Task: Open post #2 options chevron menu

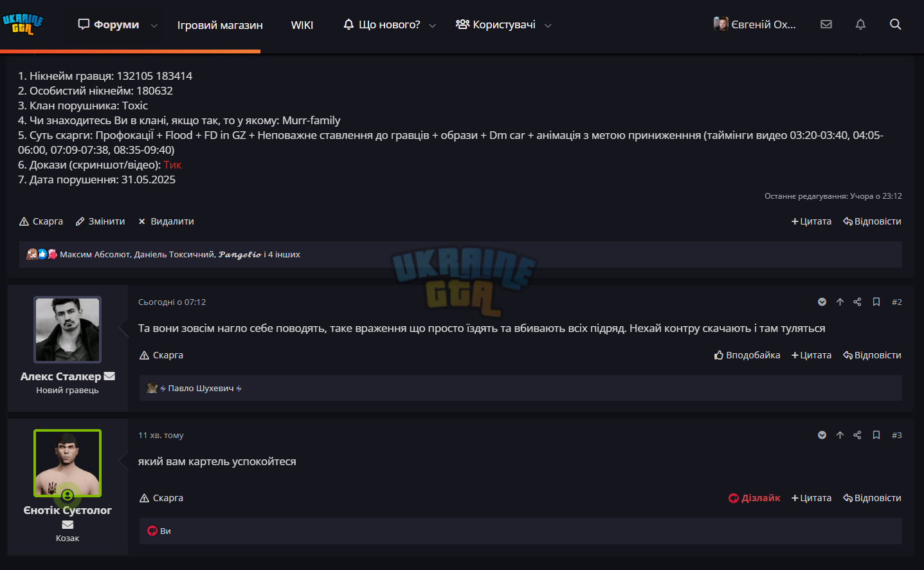Action: point(822,302)
